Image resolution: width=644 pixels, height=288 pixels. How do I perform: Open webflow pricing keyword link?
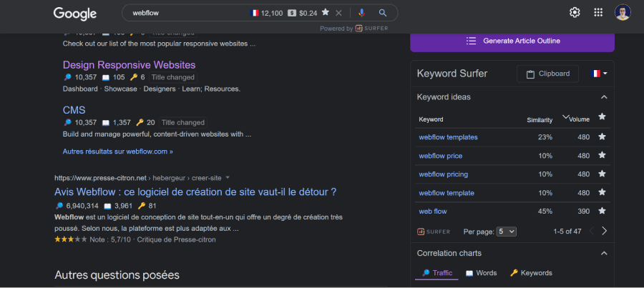[x=443, y=174]
